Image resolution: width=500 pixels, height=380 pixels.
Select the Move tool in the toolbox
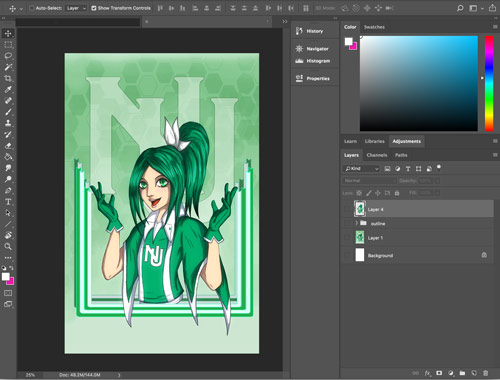[x=8, y=33]
